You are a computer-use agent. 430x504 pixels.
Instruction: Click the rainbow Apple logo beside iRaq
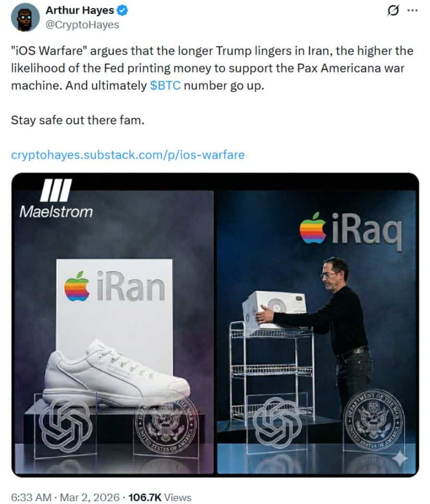point(312,228)
